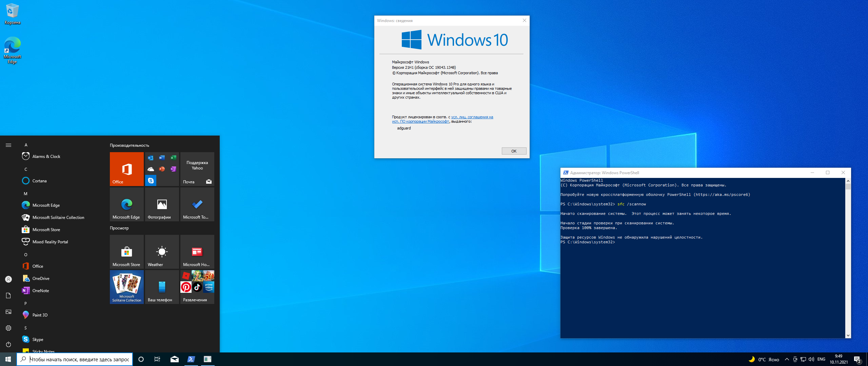Open volume control in tray

(x=811, y=360)
